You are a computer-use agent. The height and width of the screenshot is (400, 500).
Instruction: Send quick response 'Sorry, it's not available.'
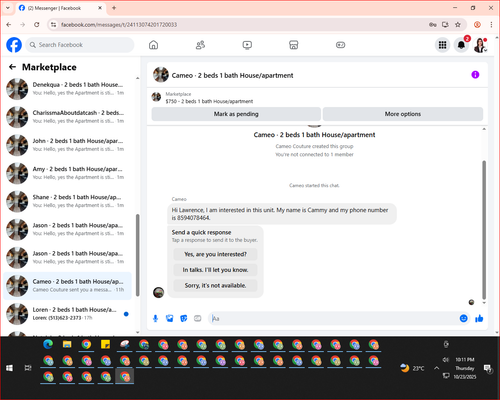[215, 285]
